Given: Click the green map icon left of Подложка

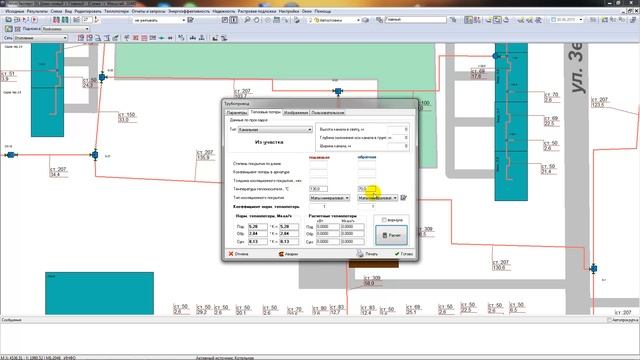Looking at the screenshot, I should [9, 29].
